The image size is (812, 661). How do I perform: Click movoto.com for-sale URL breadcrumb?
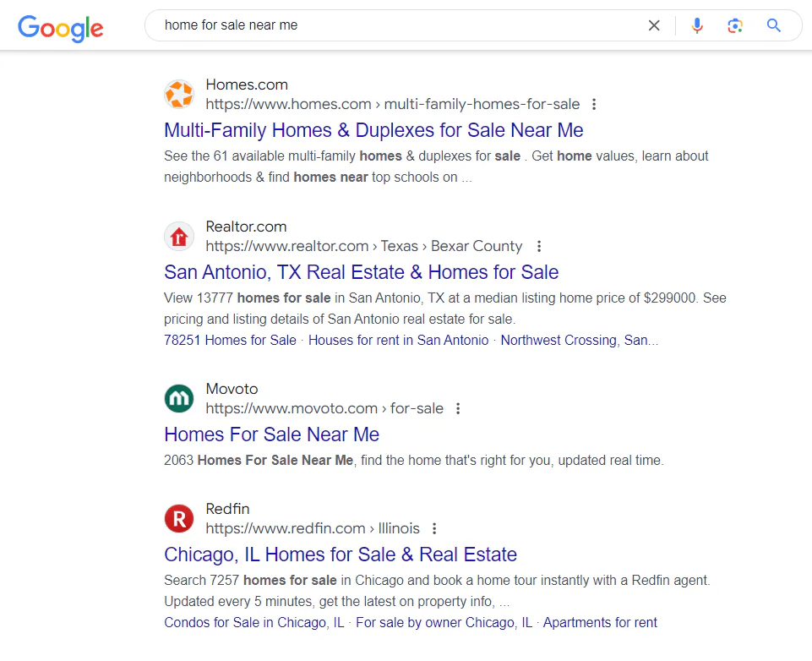pos(324,409)
